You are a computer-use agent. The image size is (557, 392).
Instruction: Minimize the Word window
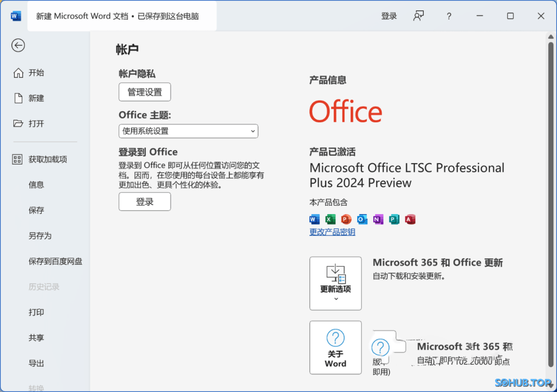coord(480,16)
